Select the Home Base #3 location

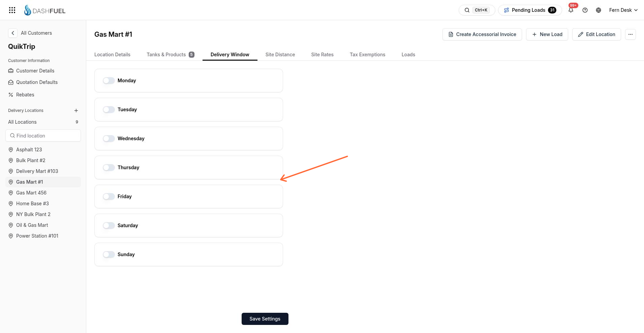[43, 204]
